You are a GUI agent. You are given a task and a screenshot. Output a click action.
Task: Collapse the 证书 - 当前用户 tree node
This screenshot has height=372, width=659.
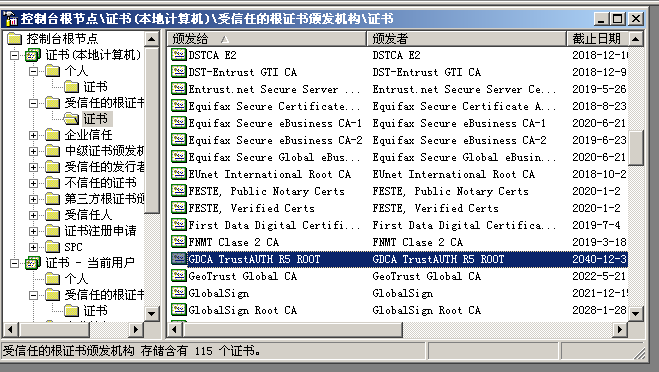click(15, 263)
